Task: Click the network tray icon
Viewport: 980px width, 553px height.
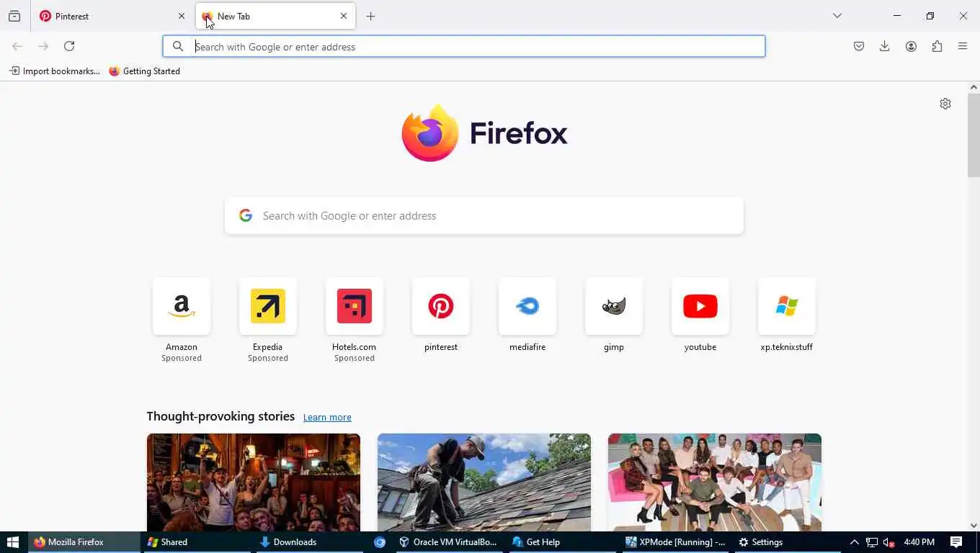Action: tap(872, 542)
